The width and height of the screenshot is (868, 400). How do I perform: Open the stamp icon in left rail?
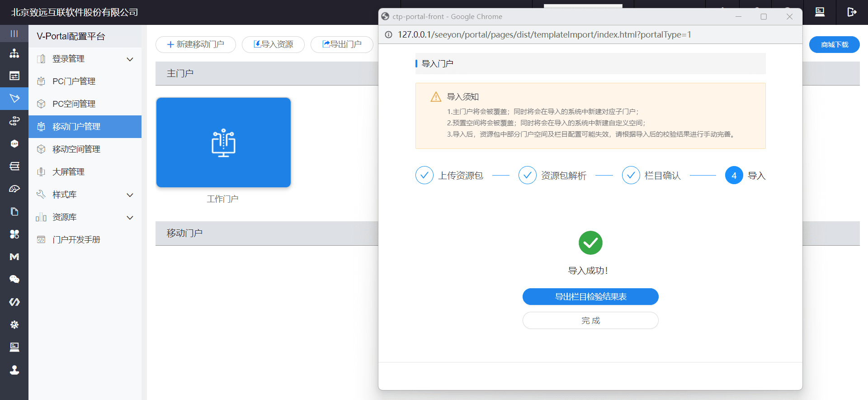14,370
